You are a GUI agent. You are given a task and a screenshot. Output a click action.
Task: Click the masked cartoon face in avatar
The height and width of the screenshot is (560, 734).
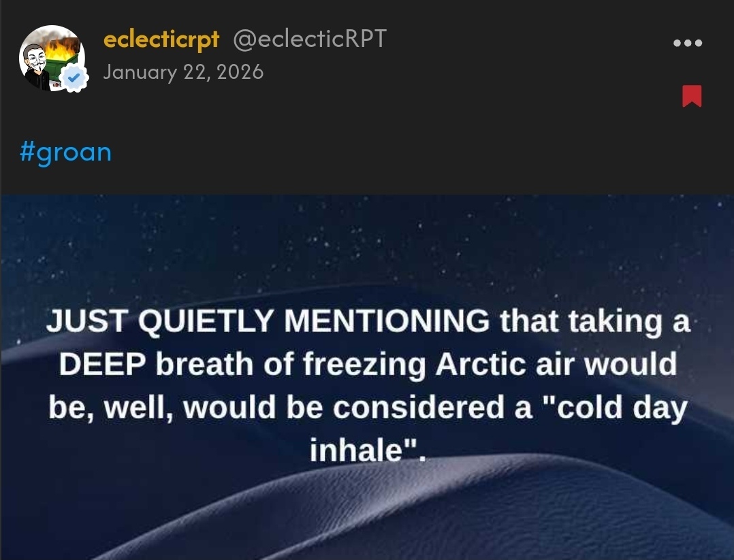tap(35, 63)
